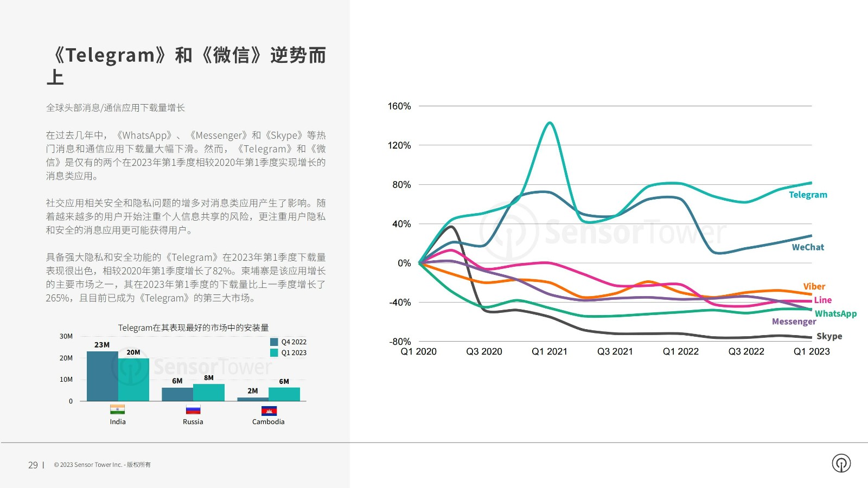
Task: Click the paragraph starting 在过去几年中
Action: [x=186, y=156]
